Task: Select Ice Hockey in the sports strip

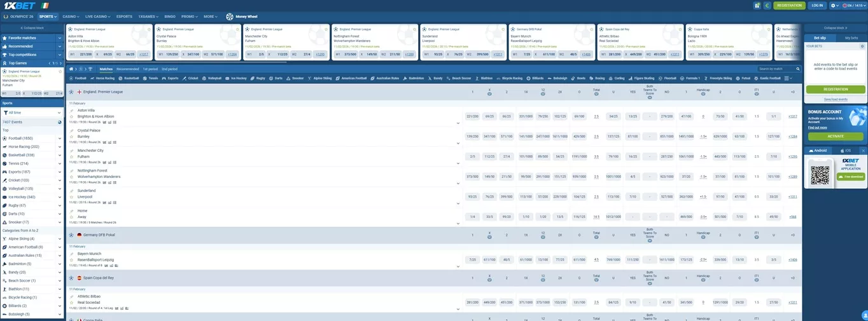Action: point(235,78)
